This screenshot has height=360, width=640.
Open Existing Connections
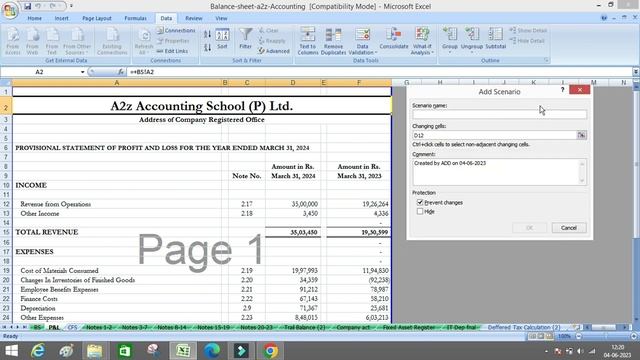coord(112,41)
